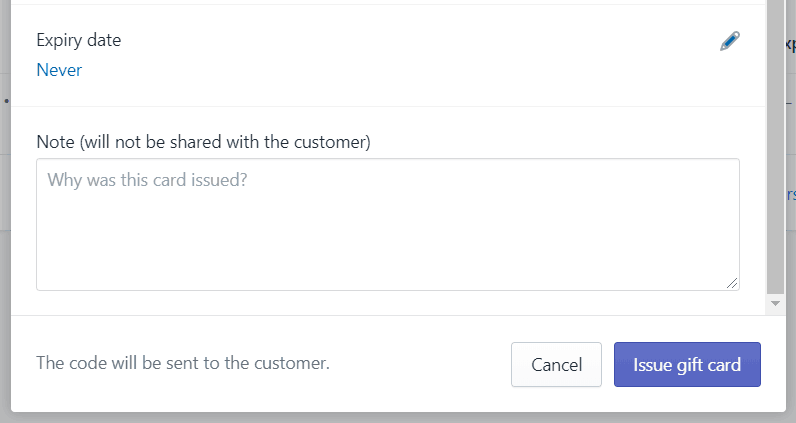Image resolution: width=796 pixels, height=423 pixels.
Task: Select the Expiry date label
Action: pyautogui.click(x=79, y=40)
